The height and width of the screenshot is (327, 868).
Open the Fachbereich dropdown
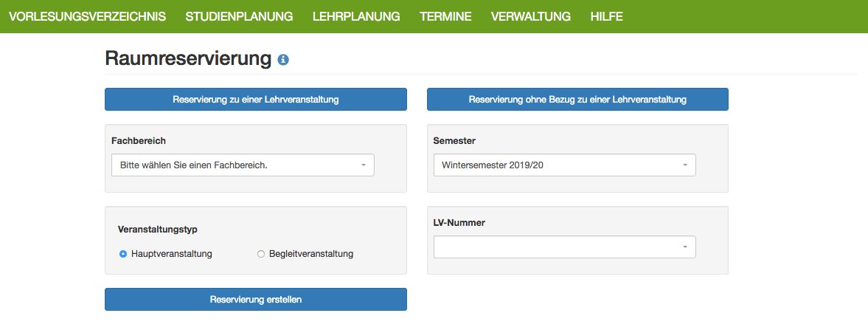[x=243, y=165]
